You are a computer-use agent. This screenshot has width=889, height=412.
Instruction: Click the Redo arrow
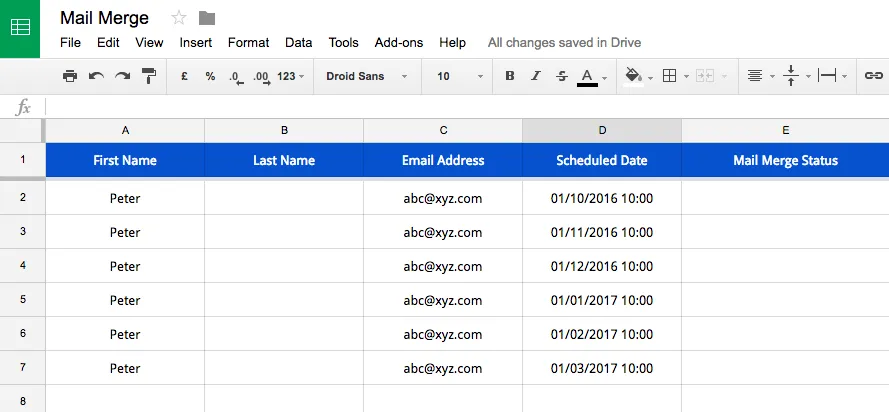(122, 76)
